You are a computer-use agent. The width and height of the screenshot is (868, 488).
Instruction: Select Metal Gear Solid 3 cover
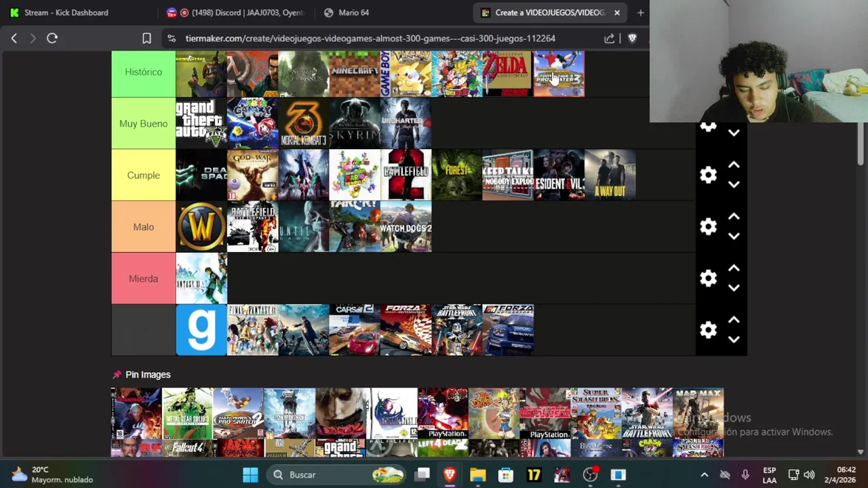click(x=187, y=413)
